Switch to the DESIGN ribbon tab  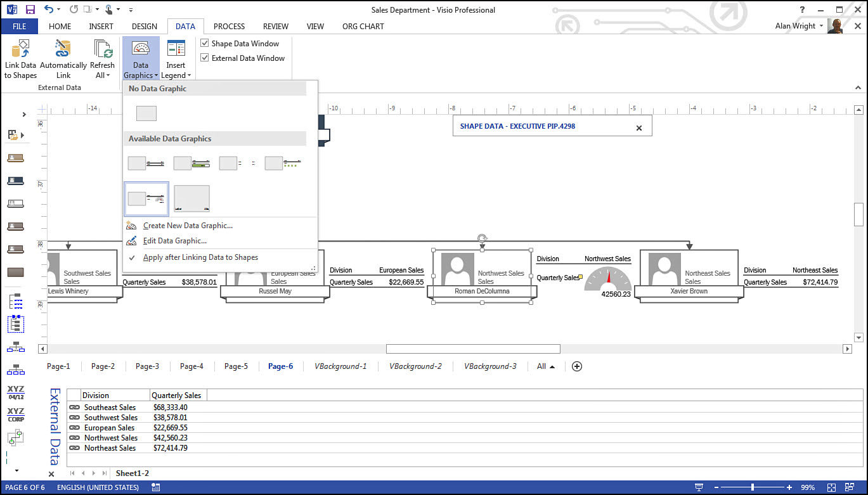click(145, 27)
